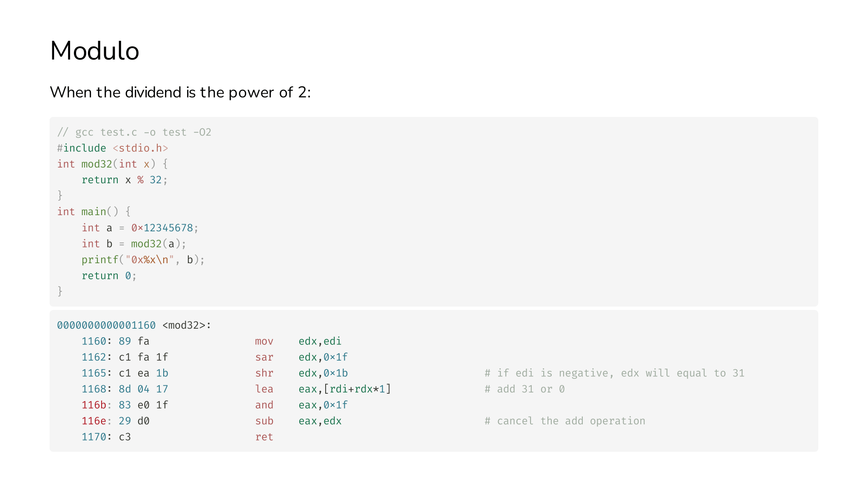
Task: Click the return 0 statement
Action: (109, 276)
